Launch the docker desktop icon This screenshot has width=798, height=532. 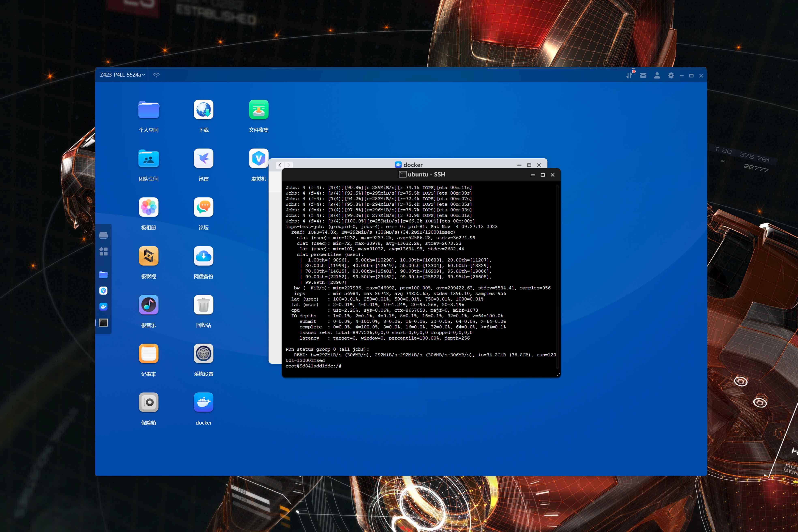(204, 402)
